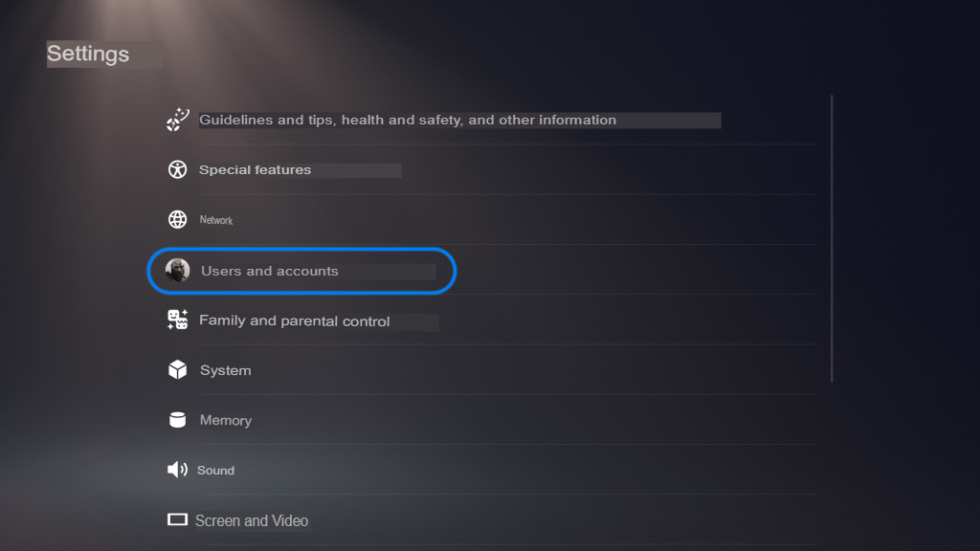Select the Special features controller icon
Viewport: 980px width, 551px height.
click(177, 169)
